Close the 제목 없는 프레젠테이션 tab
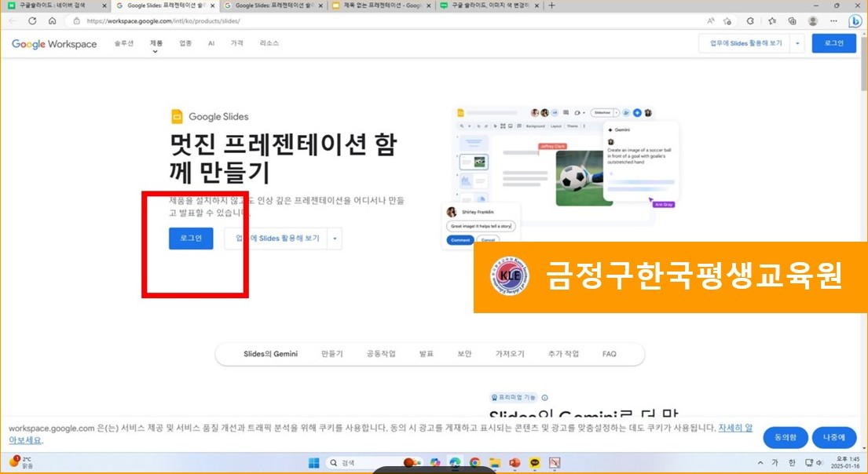 click(428, 5)
